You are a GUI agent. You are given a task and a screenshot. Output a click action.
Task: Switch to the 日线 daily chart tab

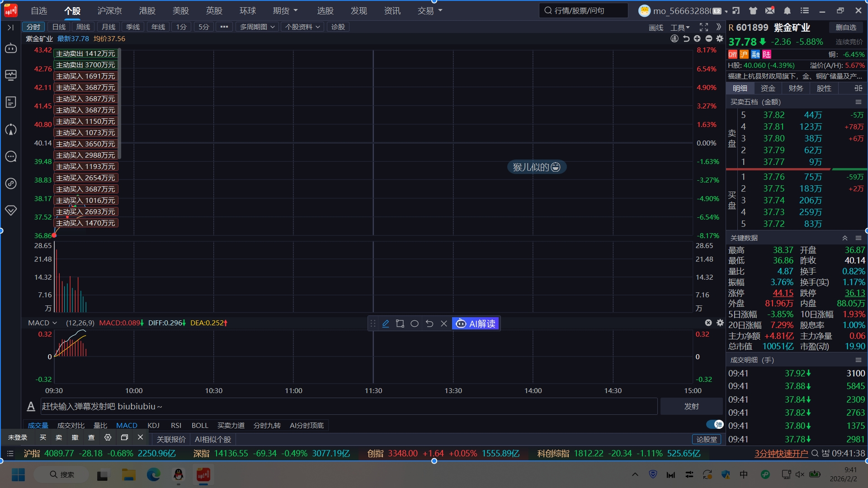click(59, 27)
